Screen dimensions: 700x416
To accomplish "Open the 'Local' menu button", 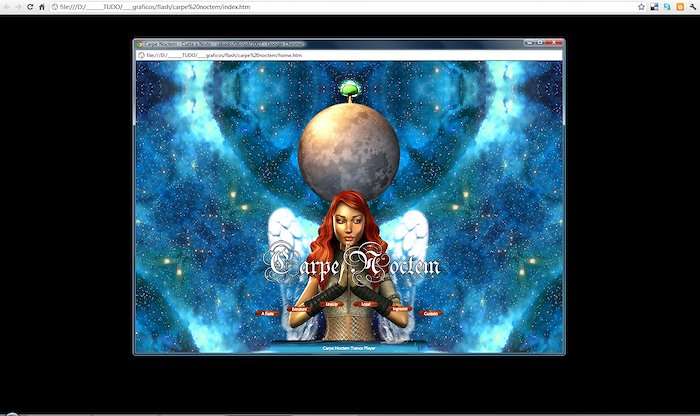I will tap(366, 304).
